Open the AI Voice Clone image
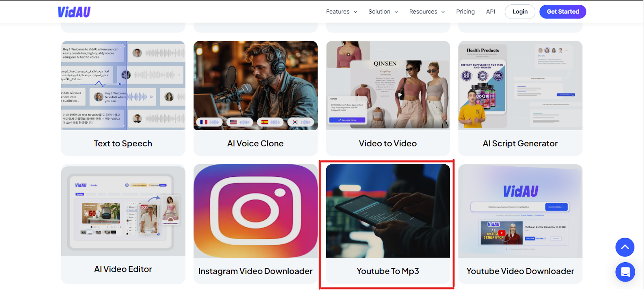The width and height of the screenshot is (644, 290). [x=256, y=85]
